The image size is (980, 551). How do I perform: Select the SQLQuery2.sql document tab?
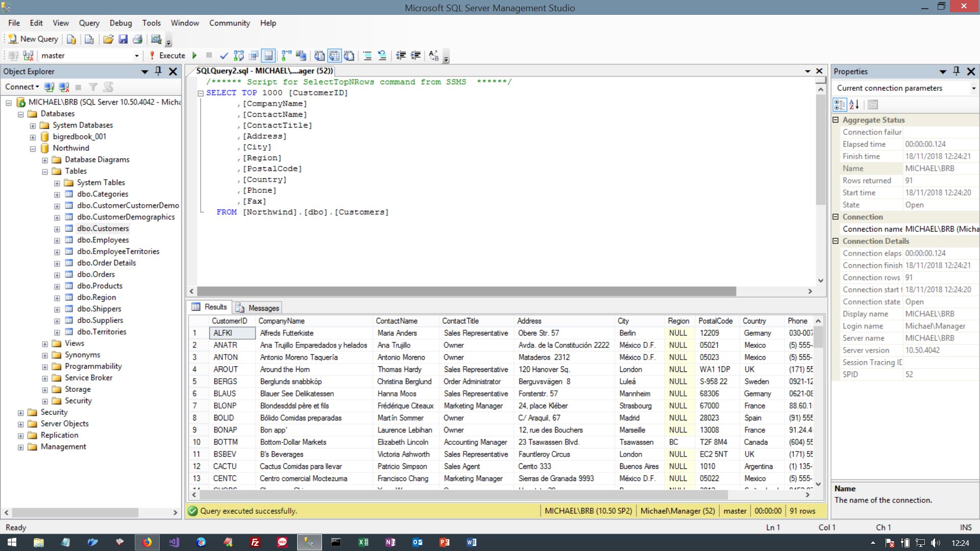coord(264,71)
